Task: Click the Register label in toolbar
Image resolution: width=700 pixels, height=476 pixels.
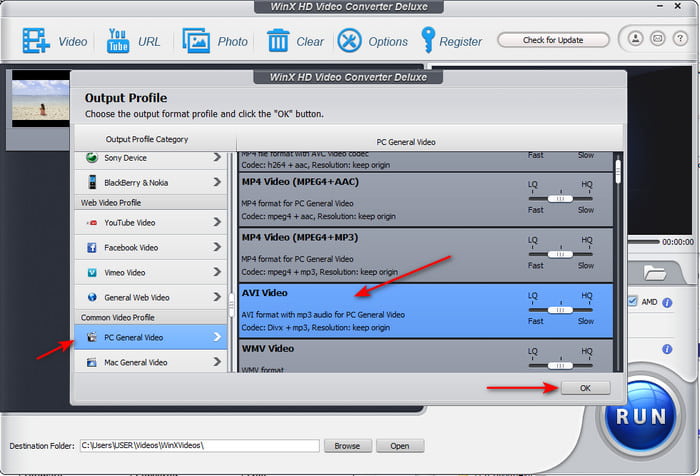Action: 460,42
